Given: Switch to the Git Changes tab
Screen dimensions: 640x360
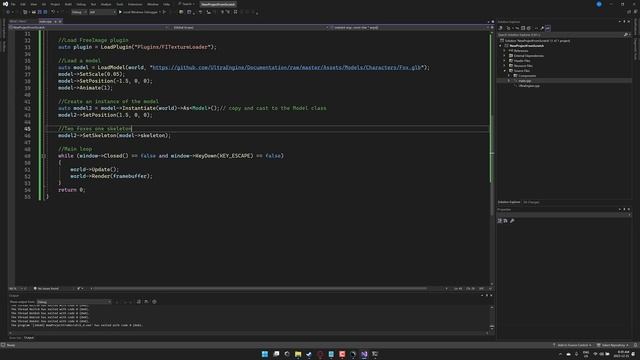Looking at the screenshot, I should pyautogui.click(x=531, y=202).
